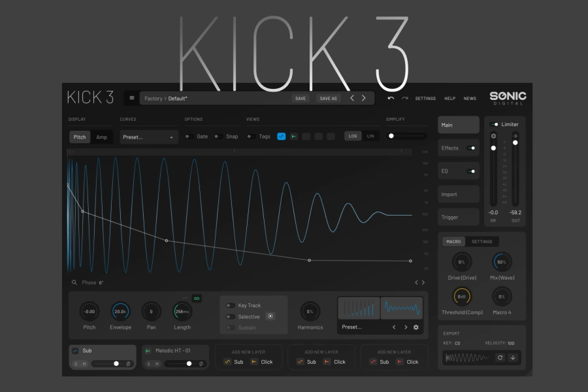Open the Trigger page
The image size is (588, 392).
458,217
